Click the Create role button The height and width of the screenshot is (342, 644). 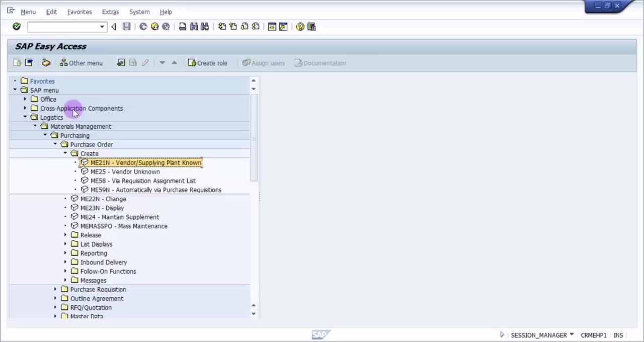click(207, 63)
